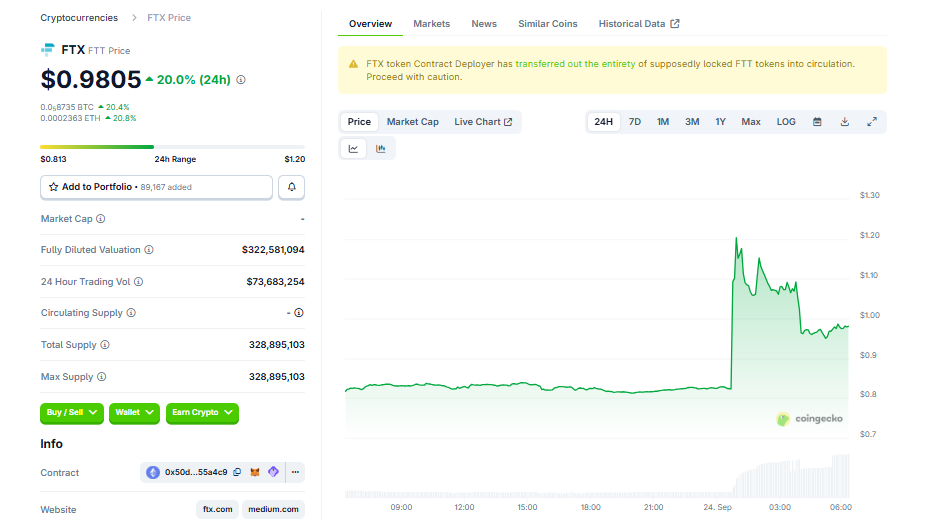
Task: Click the 0.0002363 ETH price text
Action: tap(70, 118)
